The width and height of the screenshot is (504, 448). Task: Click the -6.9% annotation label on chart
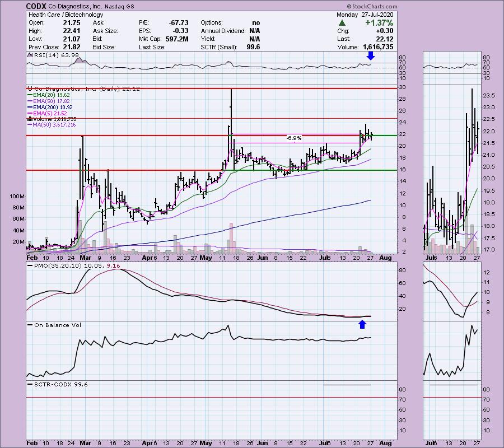tap(294, 138)
